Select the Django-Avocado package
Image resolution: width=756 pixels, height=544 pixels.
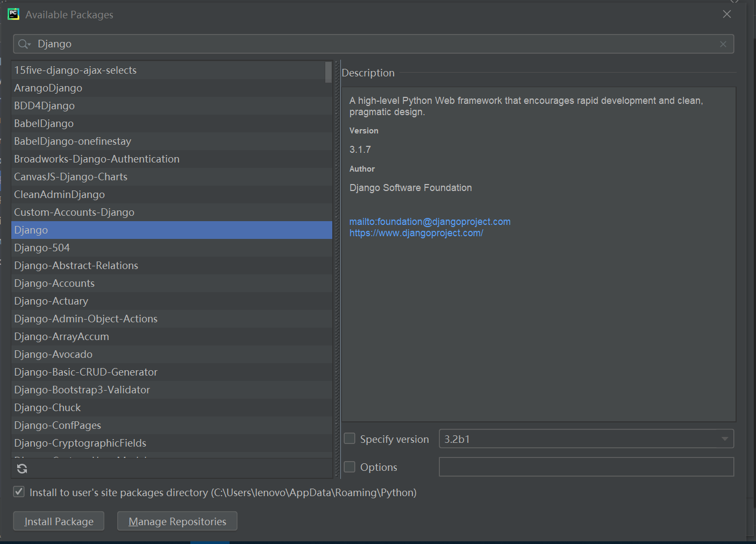coord(172,354)
